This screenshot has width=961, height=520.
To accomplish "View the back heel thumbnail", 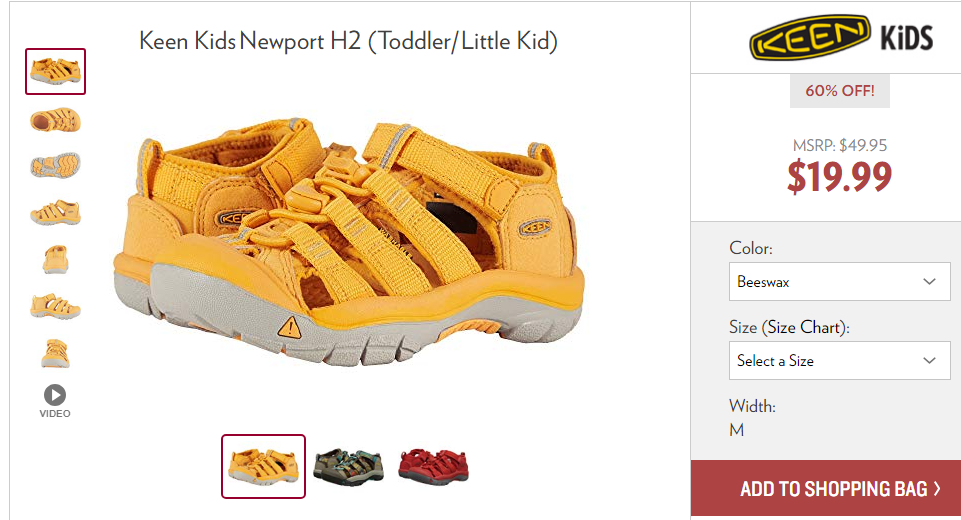I will 55,353.
